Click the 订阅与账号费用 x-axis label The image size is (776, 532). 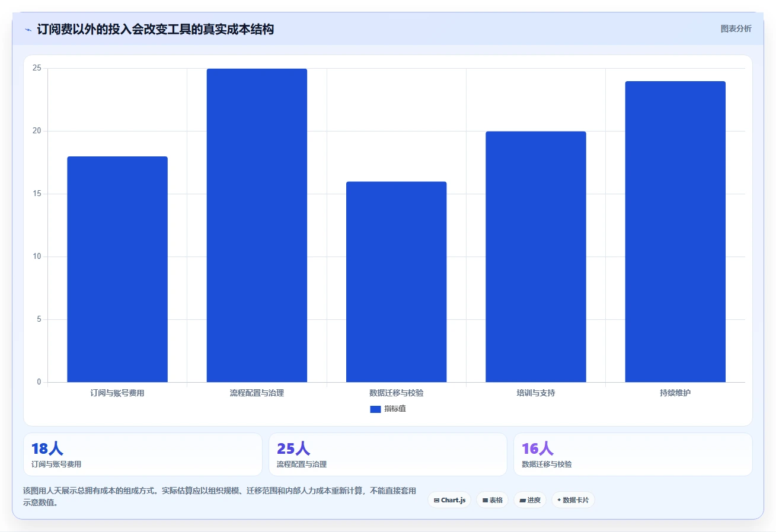[117, 393]
